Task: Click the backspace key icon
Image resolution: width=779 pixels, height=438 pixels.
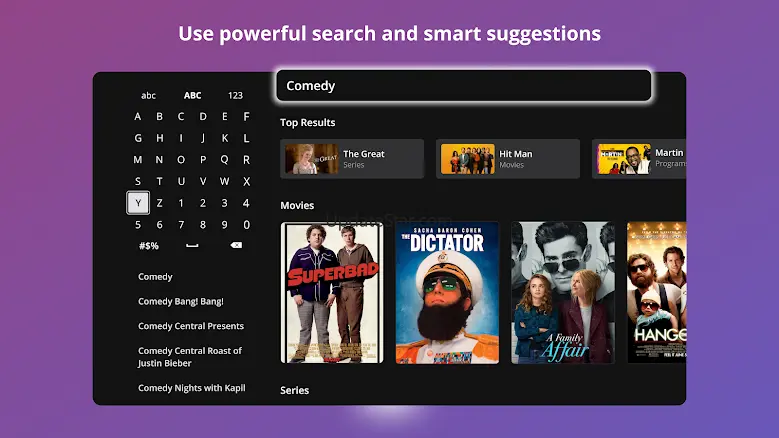Action: click(236, 245)
